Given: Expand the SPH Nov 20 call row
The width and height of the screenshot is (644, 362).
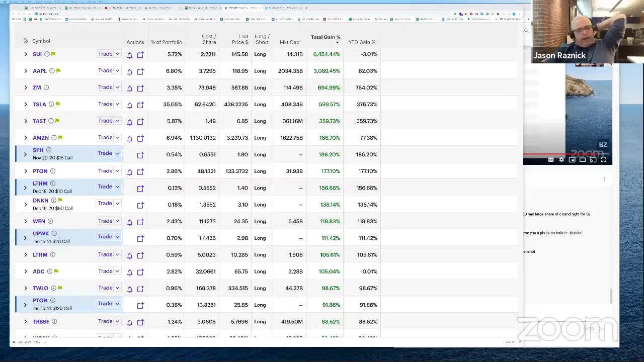Looking at the screenshot, I should (25, 154).
